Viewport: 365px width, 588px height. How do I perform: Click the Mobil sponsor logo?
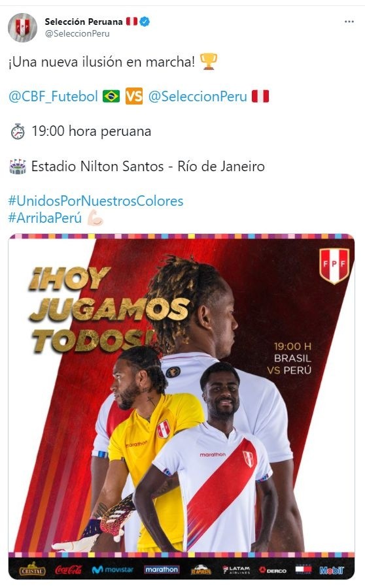pos(332,570)
